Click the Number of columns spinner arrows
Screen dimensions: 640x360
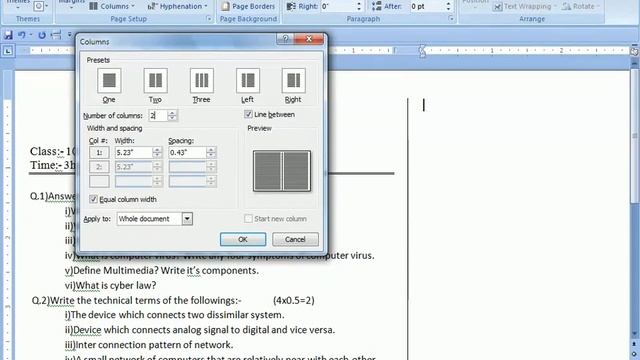(x=172, y=116)
